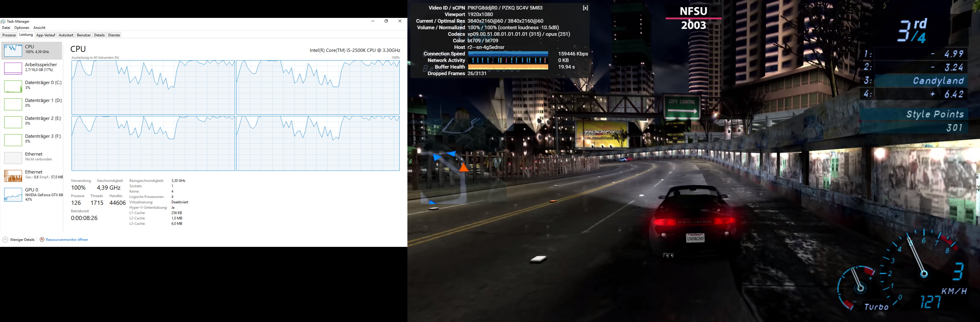Click the Dropped Frames 26/3131 value

tap(477, 73)
